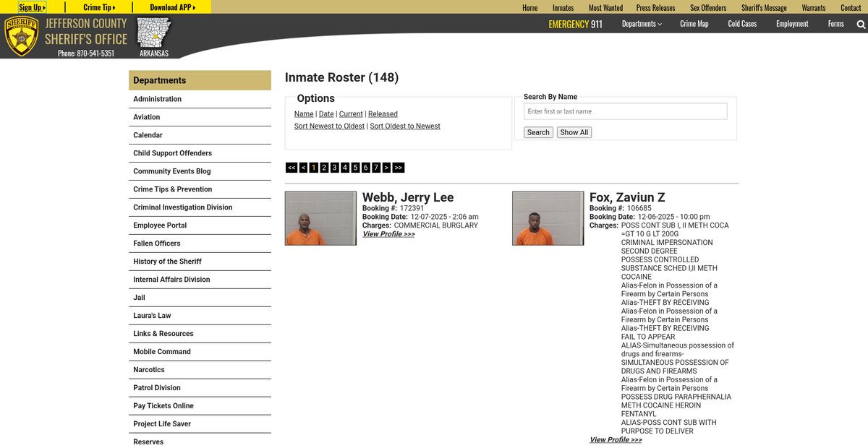Open Internal Affairs Division link
The width and height of the screenshot is (868, 448).
pos(200,280)
